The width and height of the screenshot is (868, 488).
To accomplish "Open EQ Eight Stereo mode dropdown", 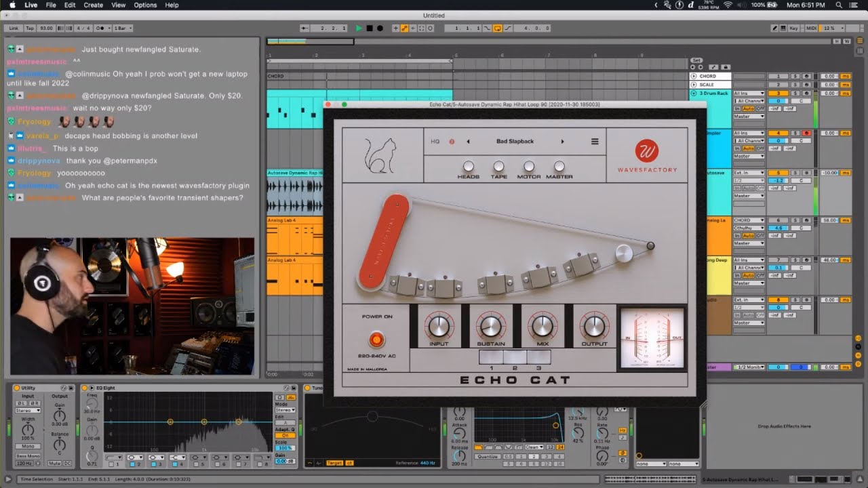I will (285, 410).
